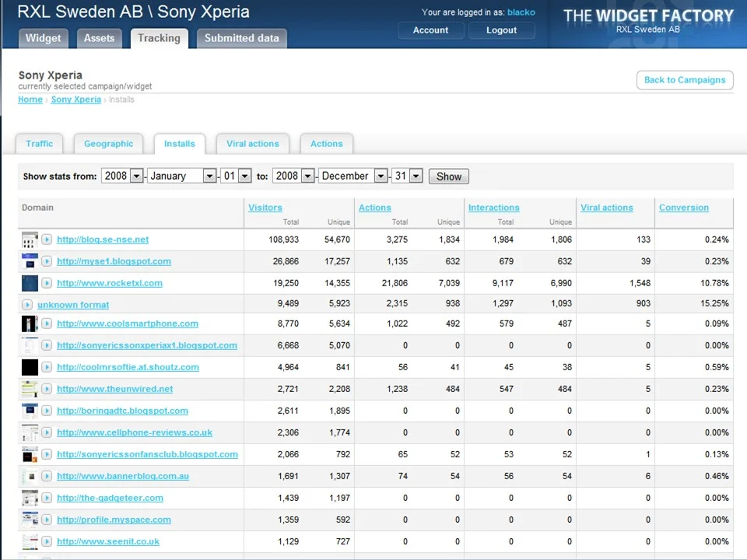Click the myse1.blogspot.com site thumbnail

(x=30, y=261)
